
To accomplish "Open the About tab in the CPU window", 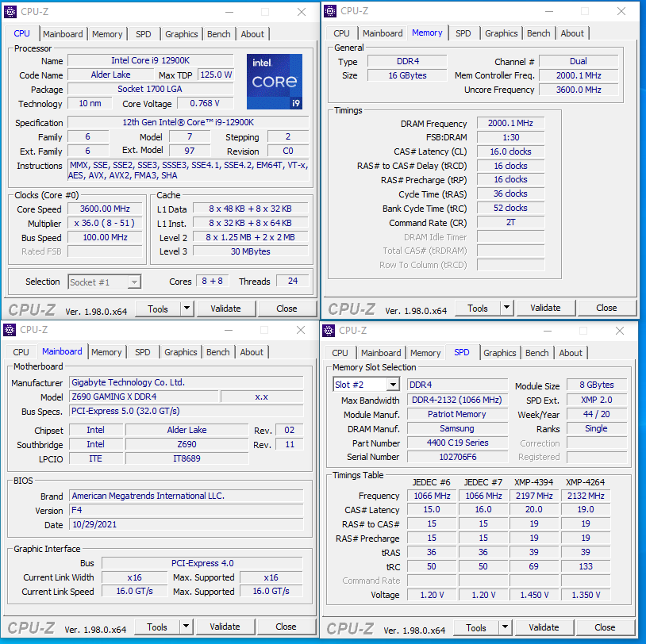I will tap(252, 34).
